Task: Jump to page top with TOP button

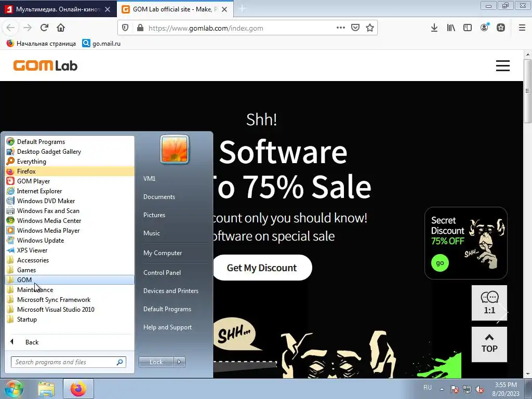Action: point(489,344)
